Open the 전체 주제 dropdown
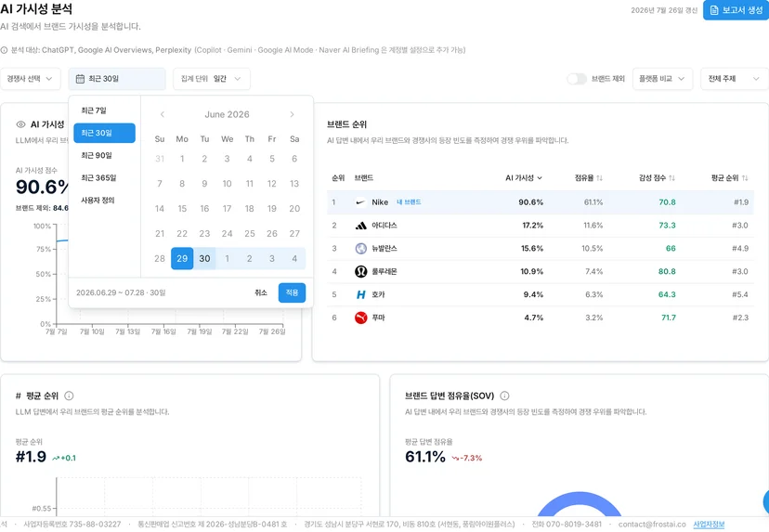 click(735, 78)
